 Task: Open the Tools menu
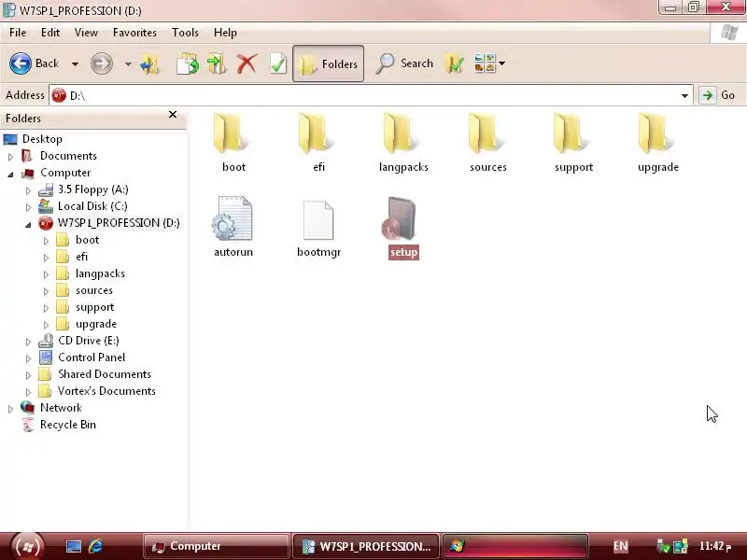coord(185,33)
